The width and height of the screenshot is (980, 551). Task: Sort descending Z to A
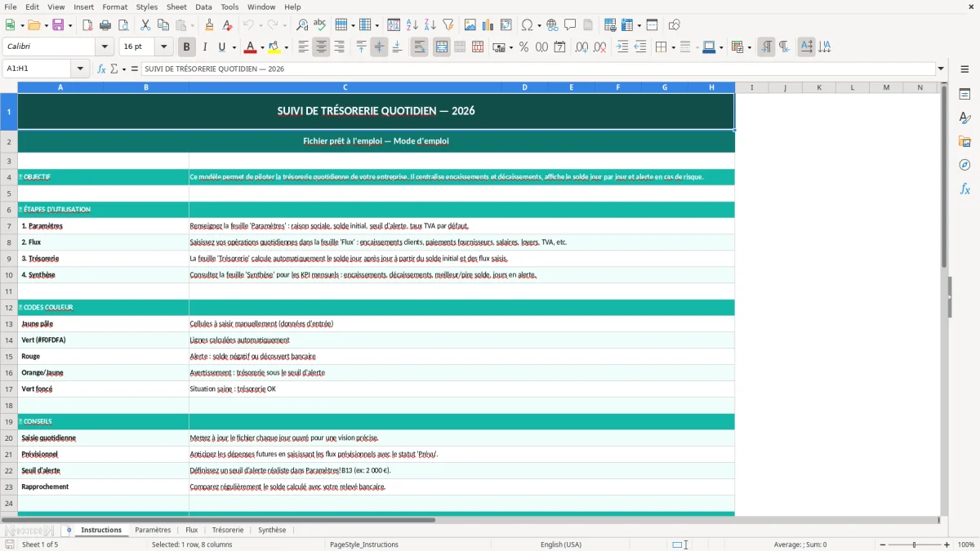tap(430, 25)
